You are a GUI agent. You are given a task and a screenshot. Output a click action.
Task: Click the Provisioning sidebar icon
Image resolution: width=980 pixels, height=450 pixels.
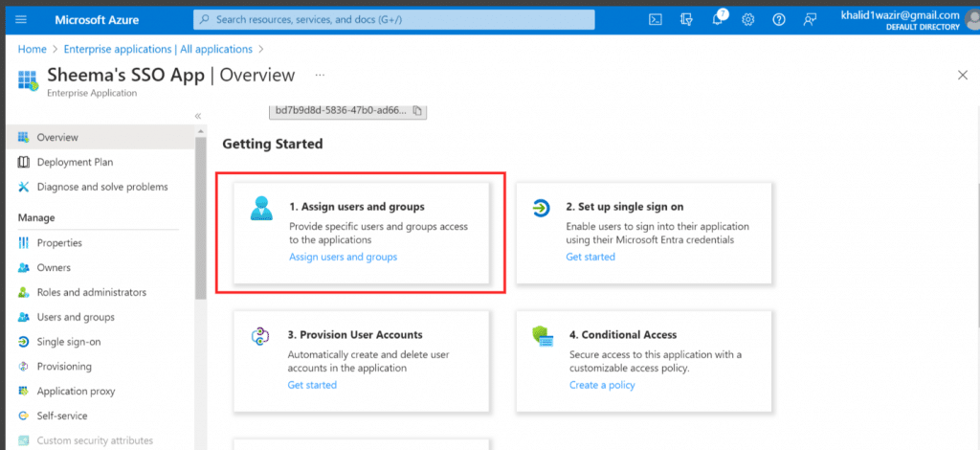pyautogui.click(x=24, y=367)
